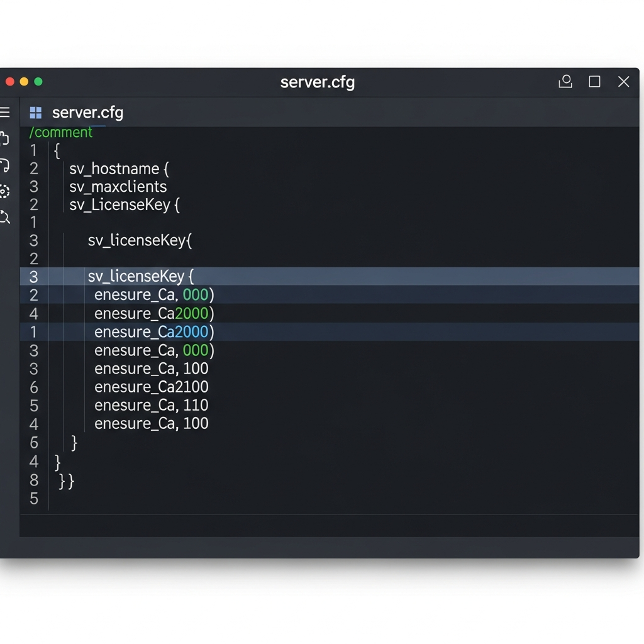Click the closing brace beside line number 6
The height and width of the screenshot is (644, 644).
point(74,443)
